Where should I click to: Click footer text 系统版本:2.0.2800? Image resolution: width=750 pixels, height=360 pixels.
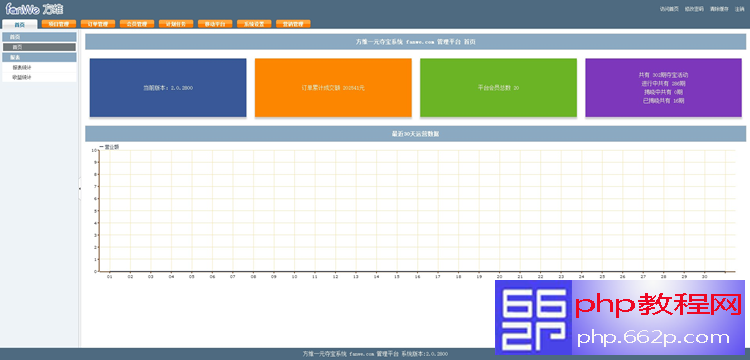pyautogui.click(x=425, y=354)
